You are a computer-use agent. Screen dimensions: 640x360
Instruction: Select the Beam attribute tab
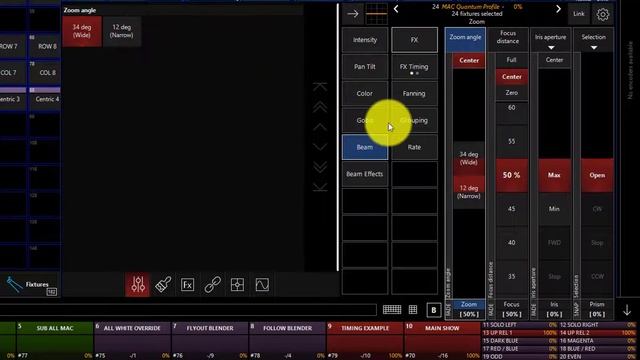(x=365, y=147)
